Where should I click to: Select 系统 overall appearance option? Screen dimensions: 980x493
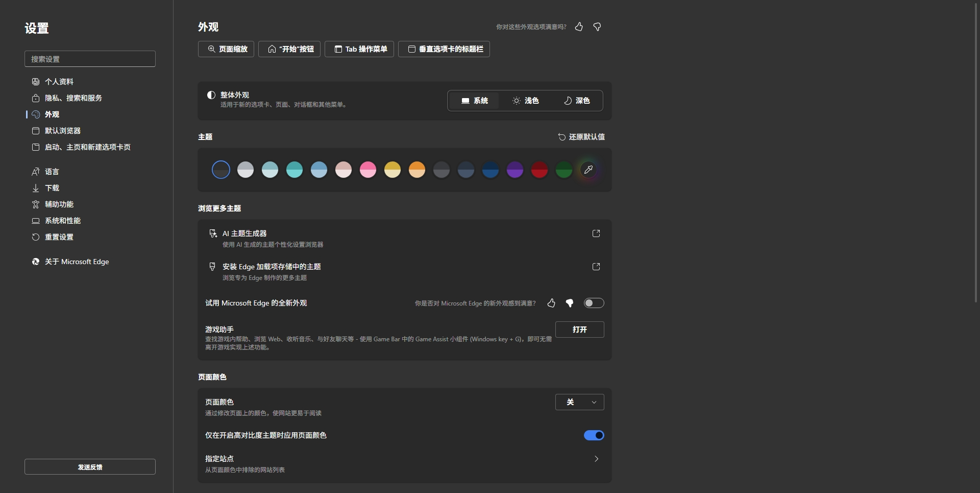(474, 101)
